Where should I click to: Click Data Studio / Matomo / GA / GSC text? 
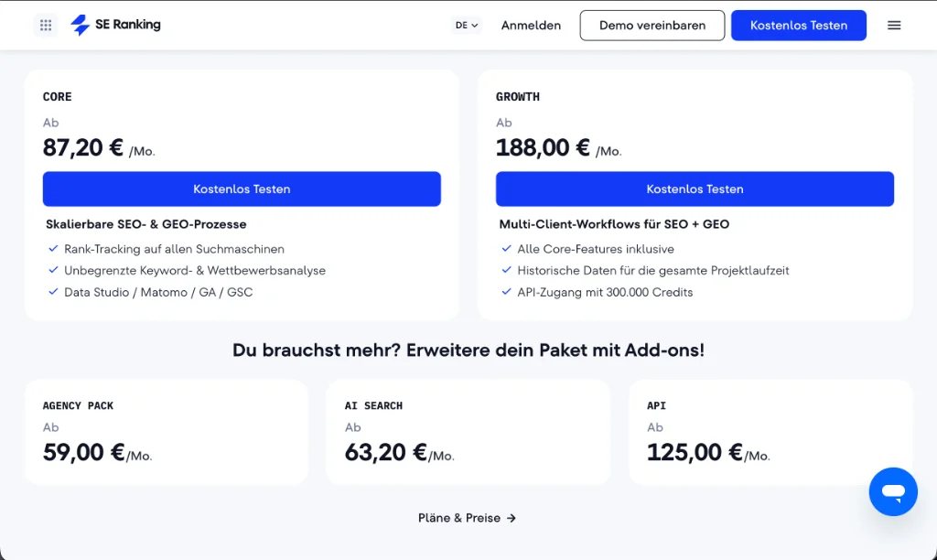[x=158, y=292]
